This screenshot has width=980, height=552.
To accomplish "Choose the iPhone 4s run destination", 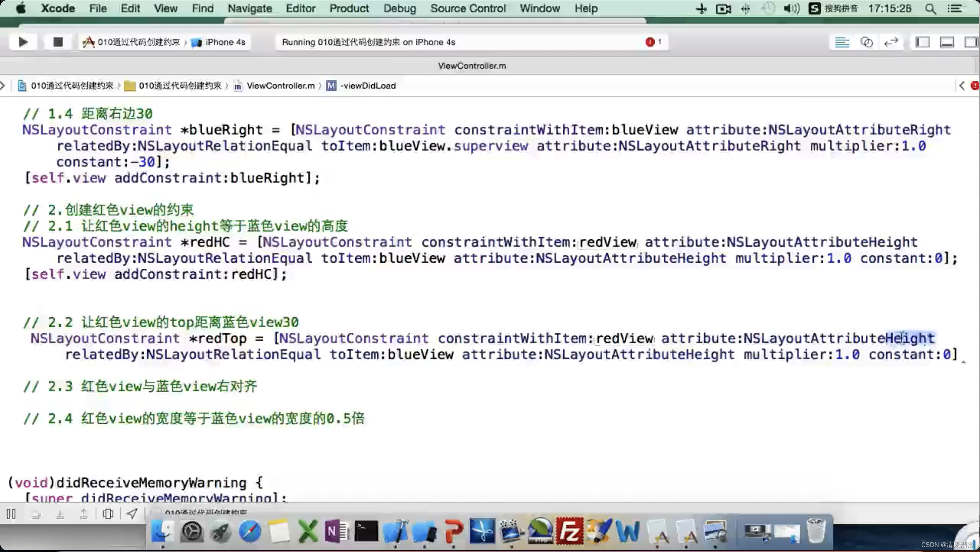I will click(x=218, y=42).
